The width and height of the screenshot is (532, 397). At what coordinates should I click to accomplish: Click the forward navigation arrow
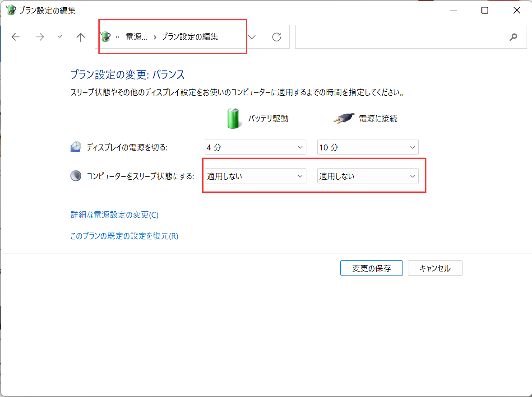tap(40, 37)
